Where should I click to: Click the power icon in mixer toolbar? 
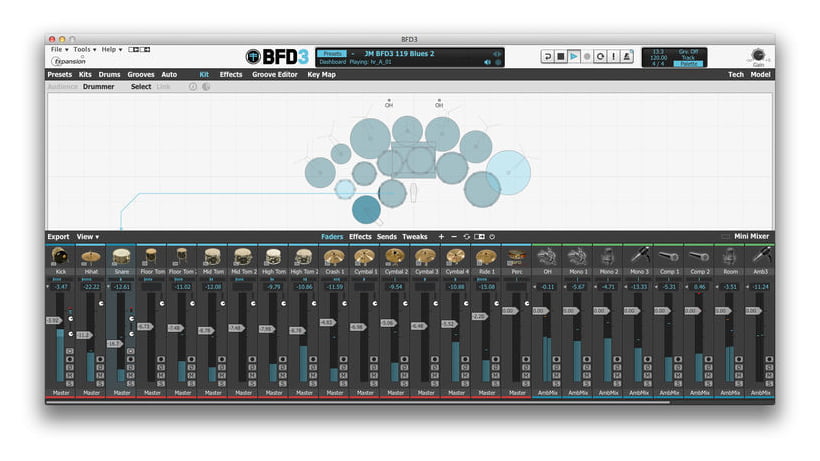click(x=492, y=237)
